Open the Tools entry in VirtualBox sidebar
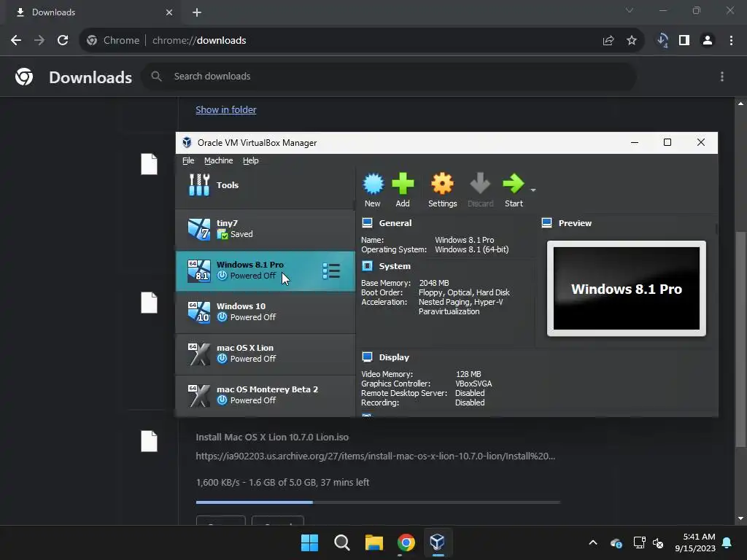 click(266, 185)
